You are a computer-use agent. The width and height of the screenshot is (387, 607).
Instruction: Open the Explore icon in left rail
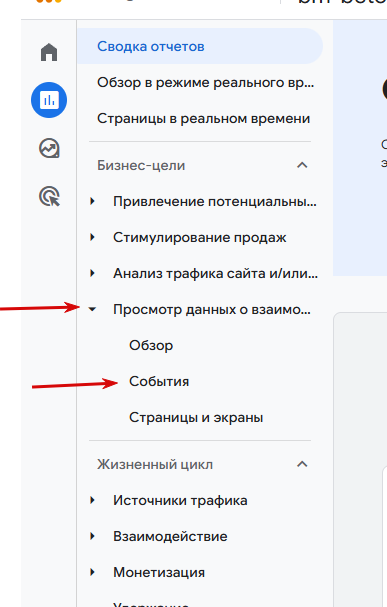pos(49,148)
